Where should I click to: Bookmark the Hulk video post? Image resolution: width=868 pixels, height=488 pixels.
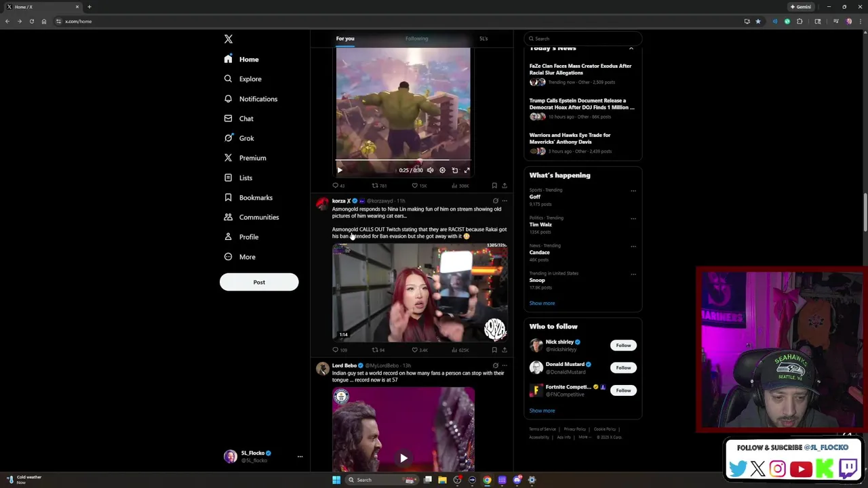(494, 186)
